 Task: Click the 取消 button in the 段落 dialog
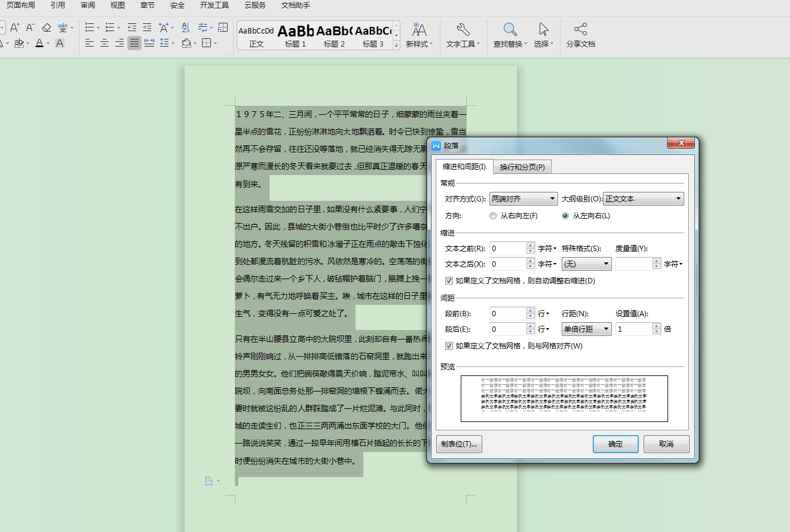[x=666, y=444]
